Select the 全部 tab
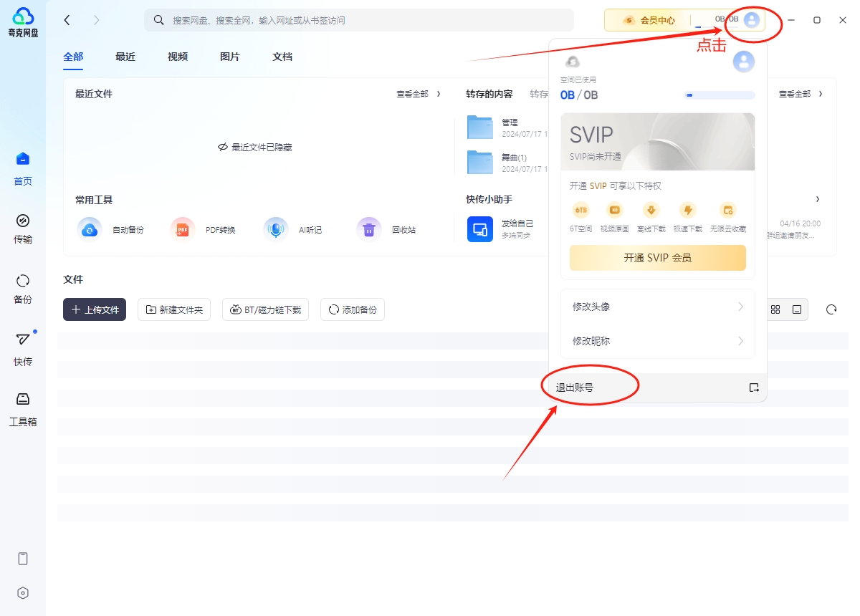Screen dimensions: 860x616 coord(73,57)
